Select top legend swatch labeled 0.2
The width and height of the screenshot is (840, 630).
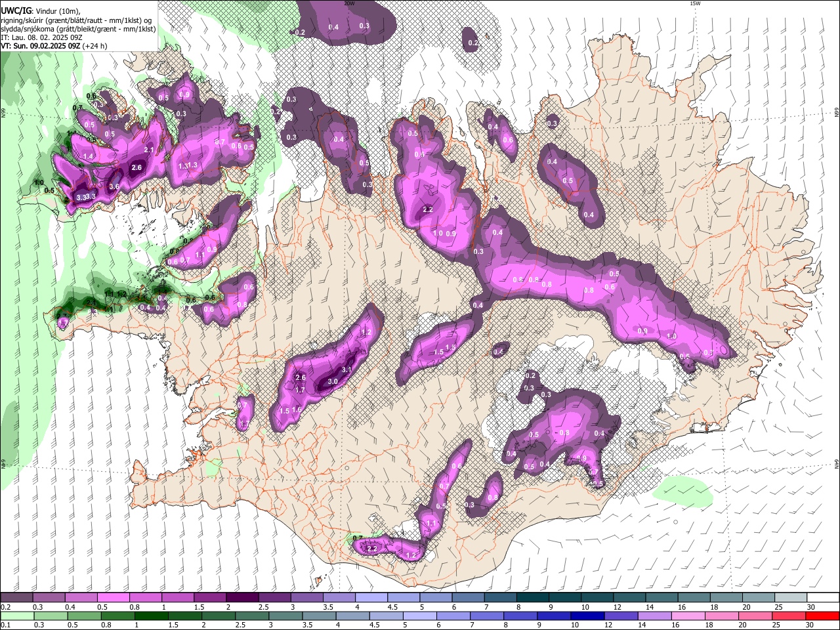pos(16,598)
